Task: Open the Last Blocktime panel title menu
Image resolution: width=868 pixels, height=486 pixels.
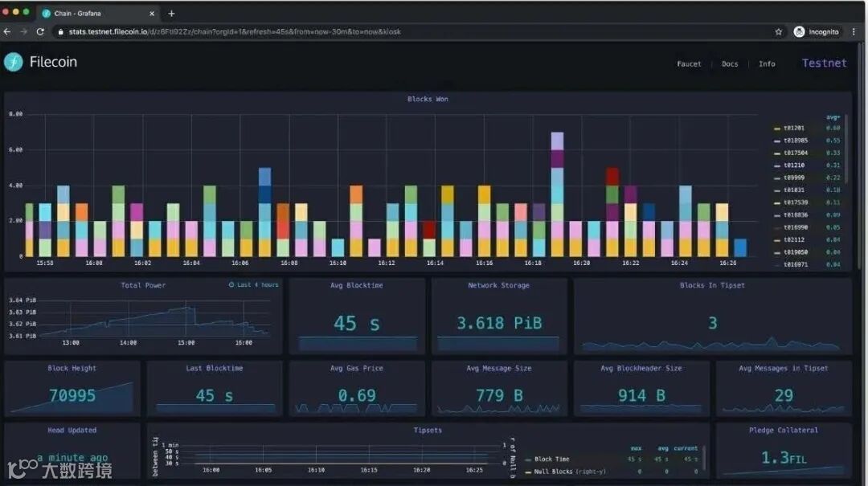Action: (215, 368)
